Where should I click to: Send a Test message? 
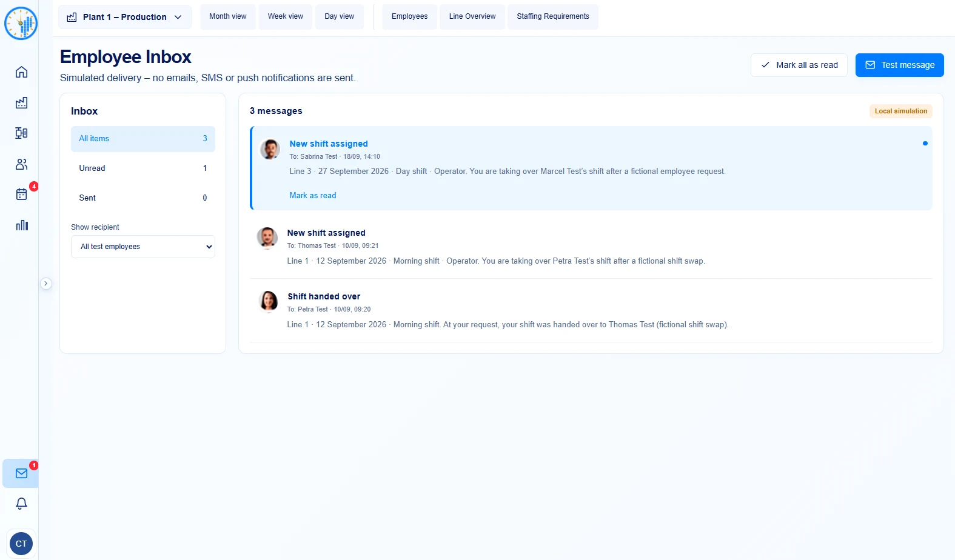tap(900, 65)
